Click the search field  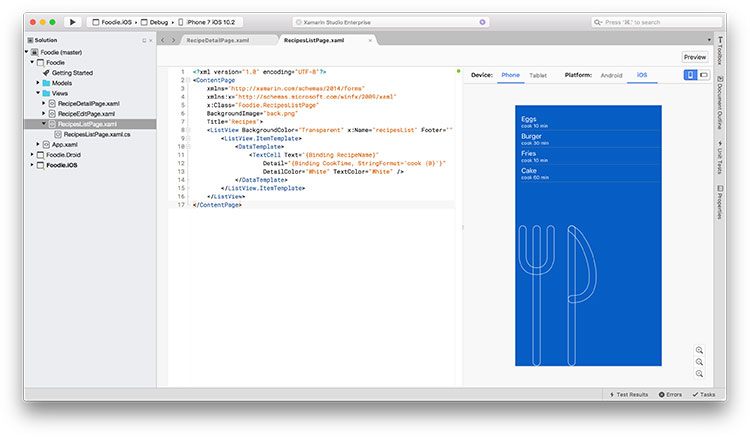[x=656, y=22]
